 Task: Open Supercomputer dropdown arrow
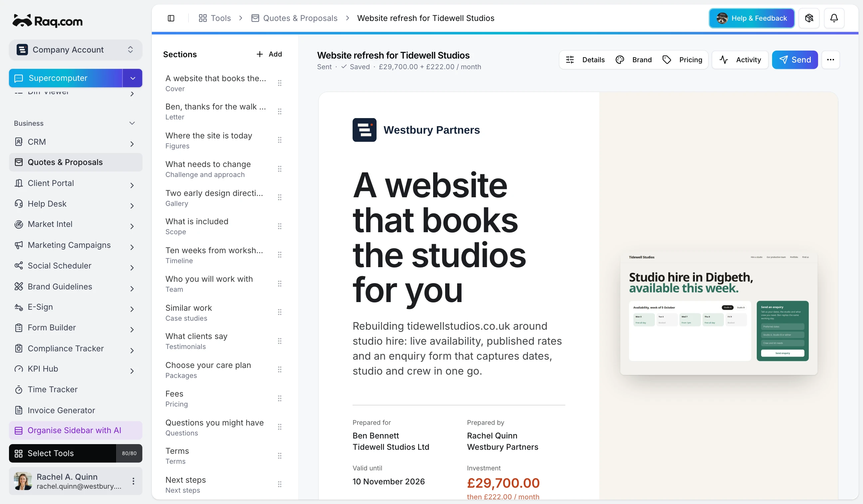coord(133,78)
